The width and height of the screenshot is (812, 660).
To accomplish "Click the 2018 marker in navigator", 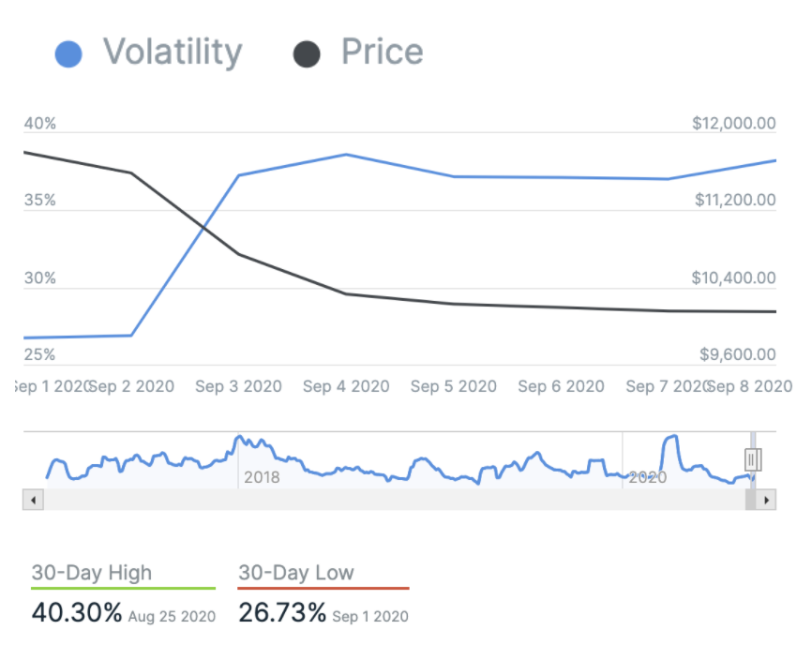I will tap(262, 477).
